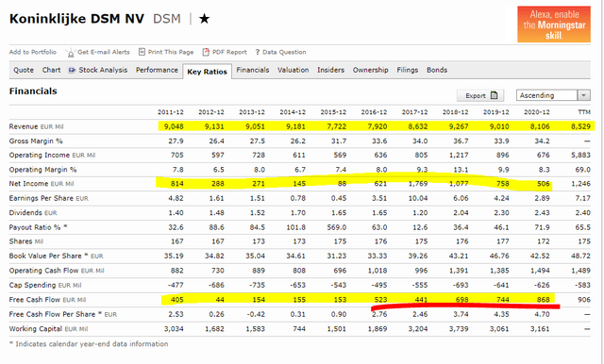
Task: Click the 2011-12 column header
Action: click(x=171, y=112)
